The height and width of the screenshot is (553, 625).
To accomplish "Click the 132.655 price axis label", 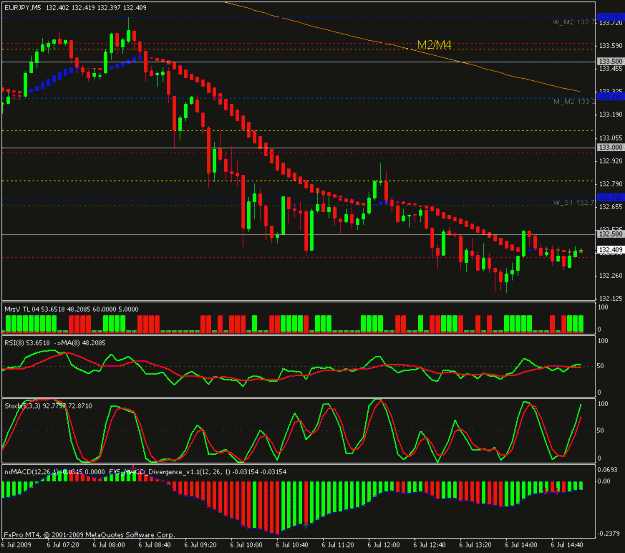I will [x=610, y=207].
